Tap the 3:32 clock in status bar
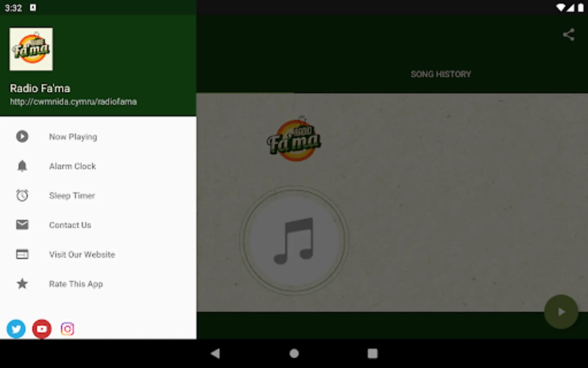588x368 pixels. pyautogui.click(x=13, y=8)
